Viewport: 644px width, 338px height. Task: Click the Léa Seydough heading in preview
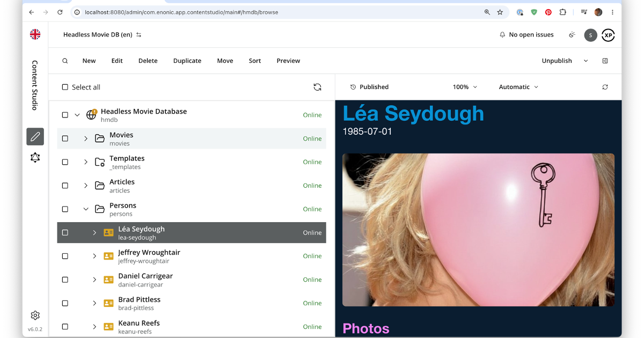(413, 113)
